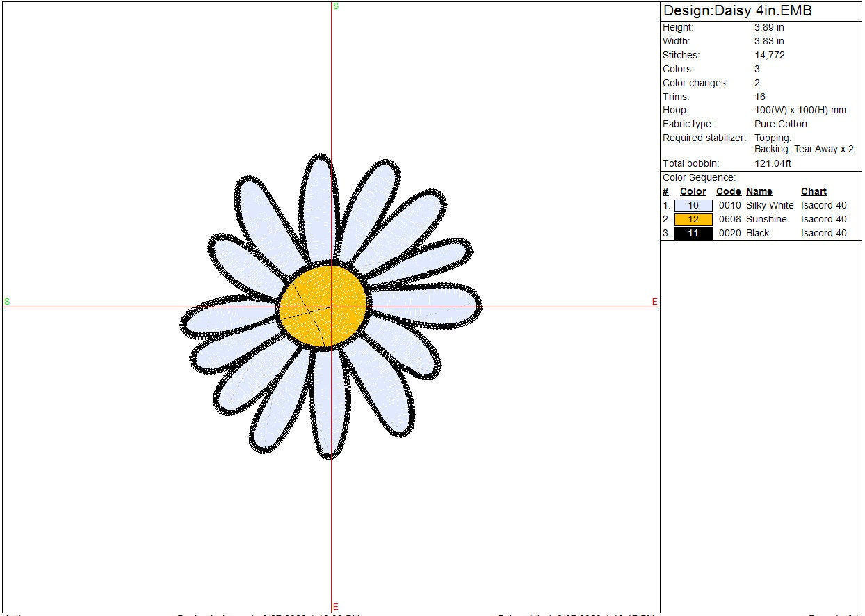Click the red E marker on right edge

(654, 302)
